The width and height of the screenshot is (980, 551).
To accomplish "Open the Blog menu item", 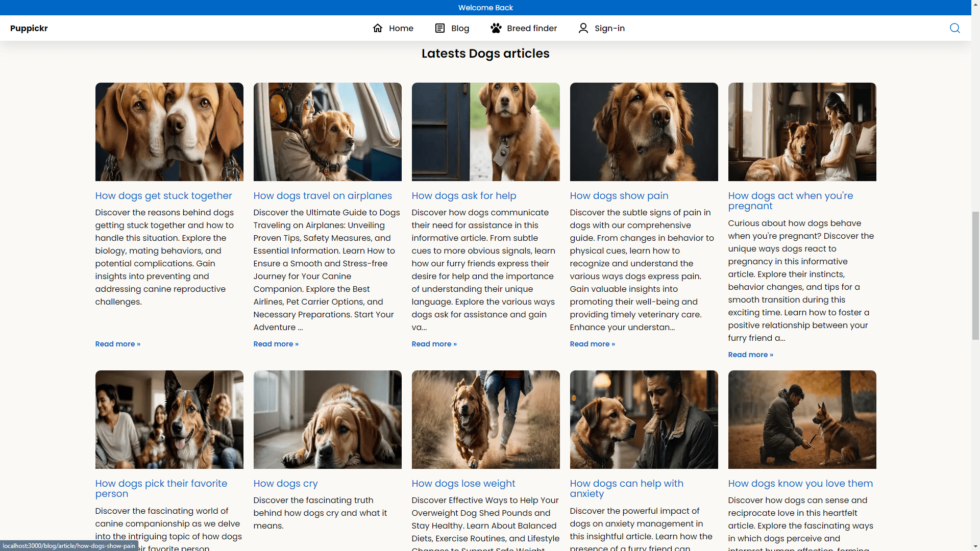I will tap(460, 28).
